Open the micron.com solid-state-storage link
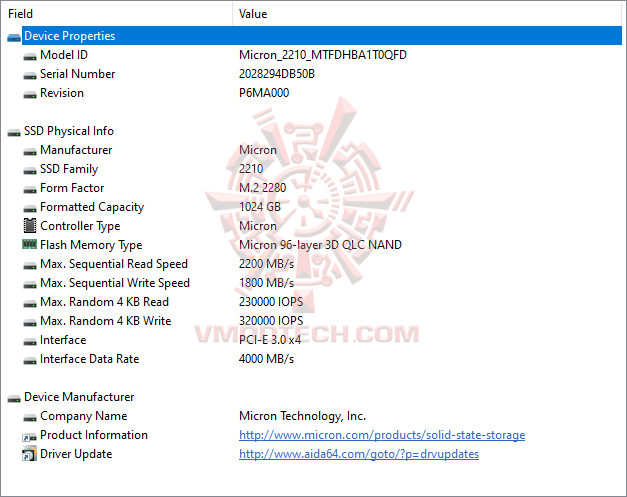Viewport: 627px width, 497px height. 382,435
